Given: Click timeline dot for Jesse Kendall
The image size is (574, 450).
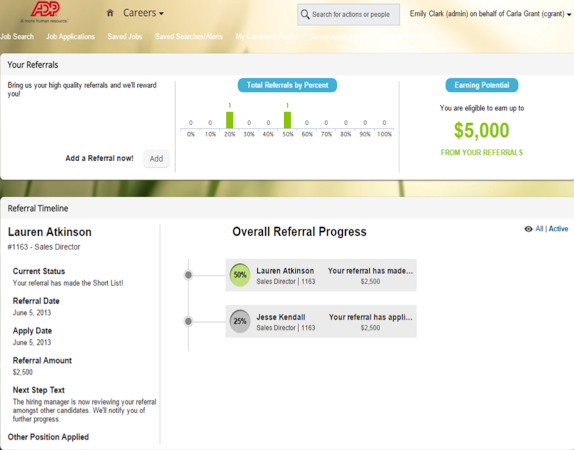Looking at the screenshot, I should point(188,321).
